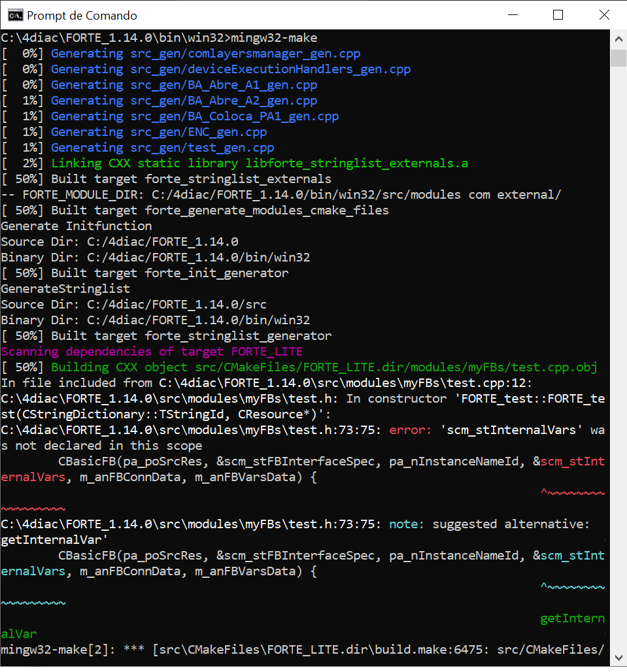Click the 'scm_stInternalVars' quoted identifier
This screenshot has width=627, height=672.
click(511, 430)
